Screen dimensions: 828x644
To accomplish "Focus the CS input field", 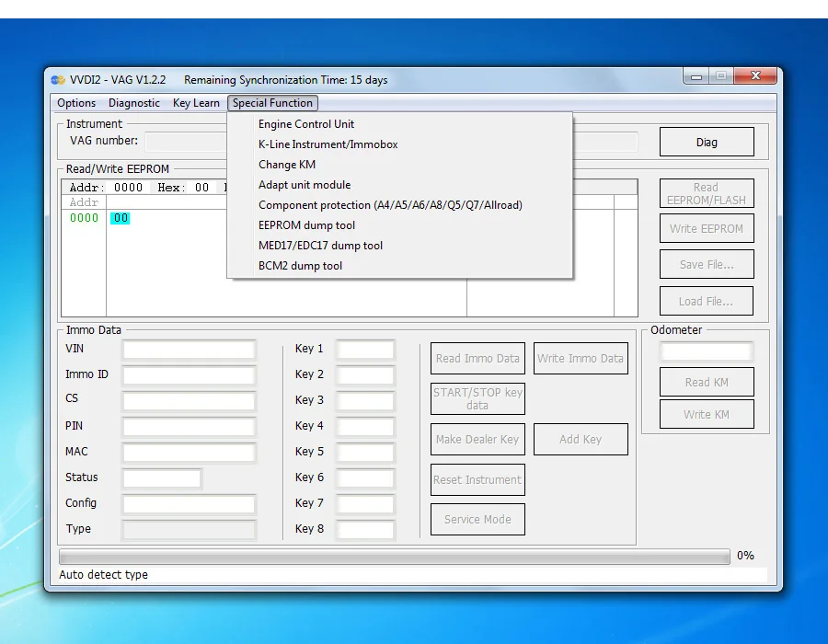I will pos(189,401).
